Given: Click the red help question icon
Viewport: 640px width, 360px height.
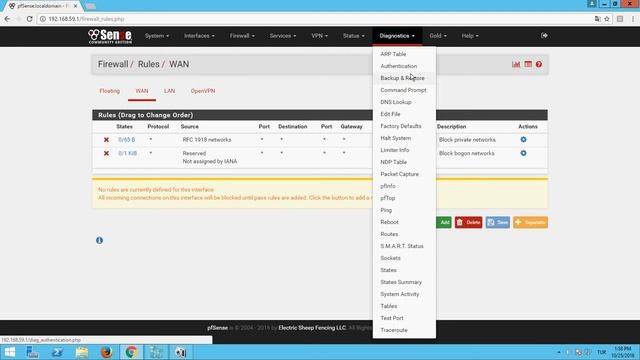Looking at the screenshot, I should [x=539, y=64].
